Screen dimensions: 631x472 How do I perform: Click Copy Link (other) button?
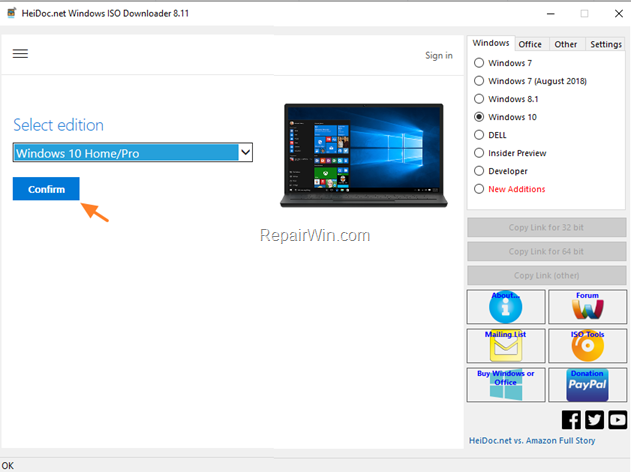(546, 276)
